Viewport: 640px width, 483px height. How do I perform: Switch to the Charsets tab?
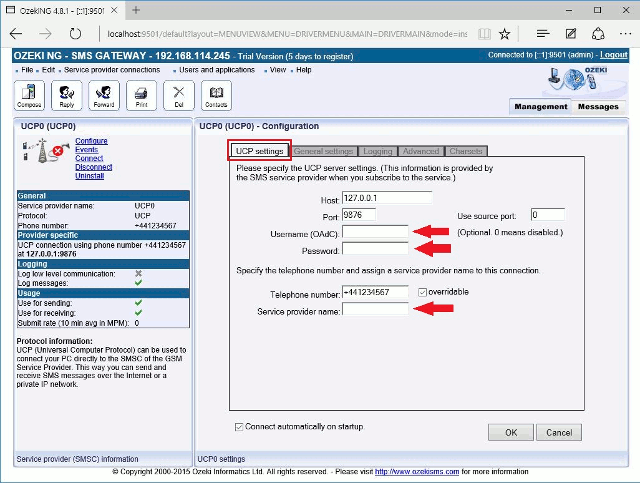point(466,151)
